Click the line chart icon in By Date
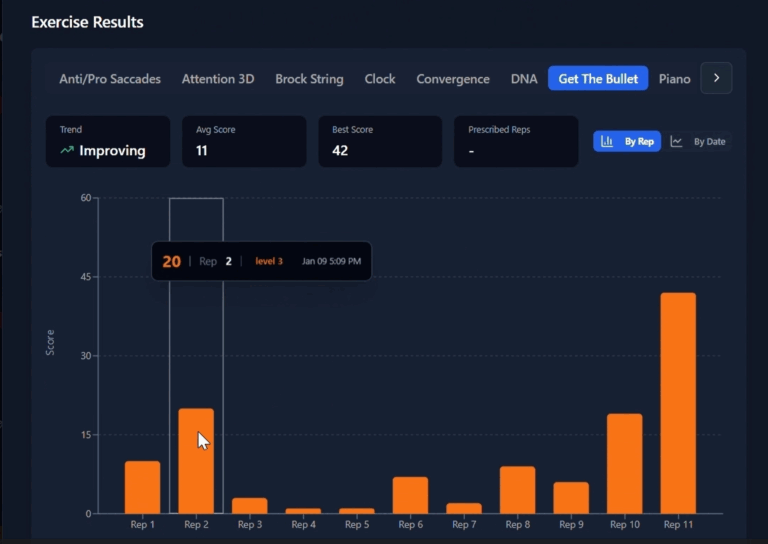The image size is (768, 544). coord(677,142)
